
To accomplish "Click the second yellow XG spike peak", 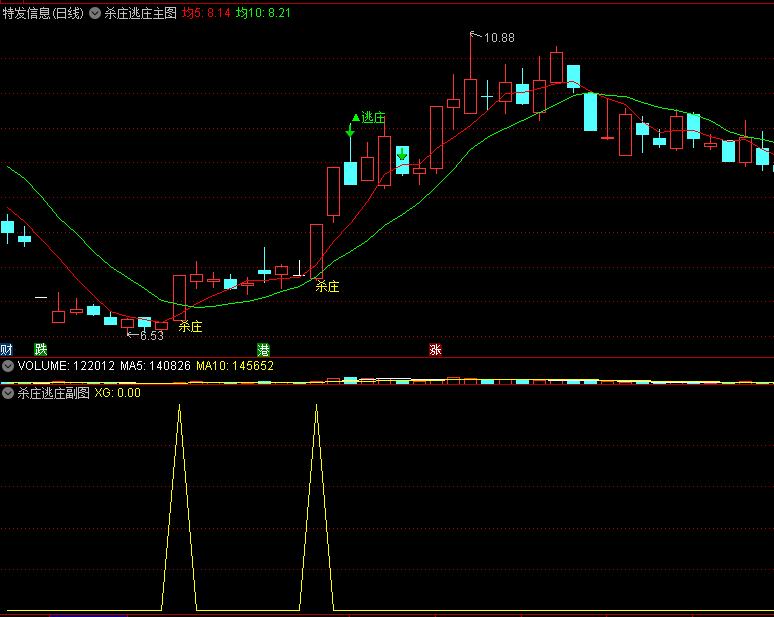I will pyautogui.click(x=316, y=406).
